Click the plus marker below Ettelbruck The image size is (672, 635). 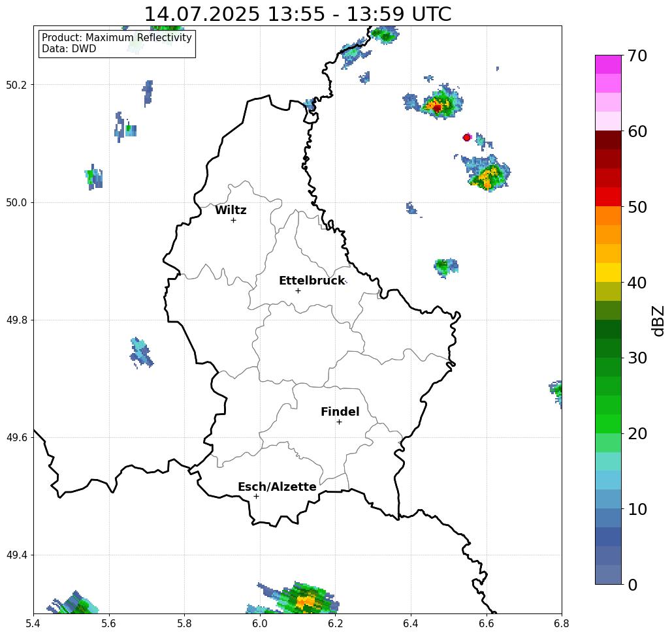(x=298, y=290)
